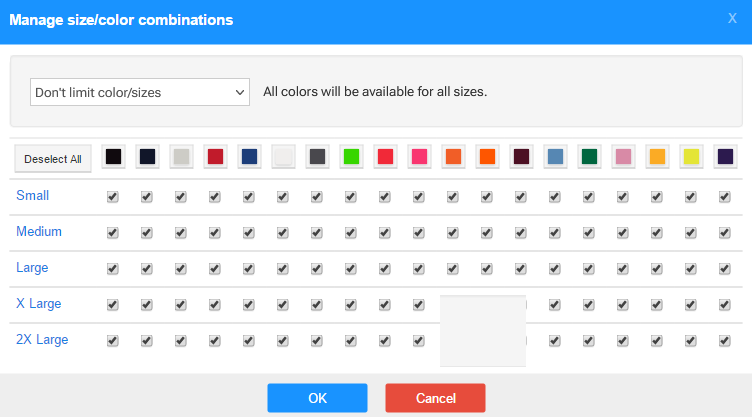Uncheck Medium for the hot pink color
Viewport: 752px width, 417px height.
point(419,233)
